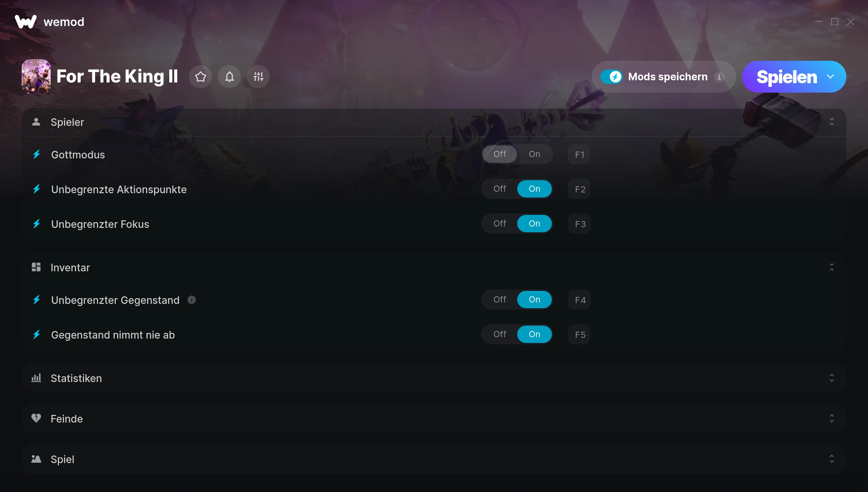Open notifications bell icon
Screen dimensions: 868x492
[x=229, y=77]
